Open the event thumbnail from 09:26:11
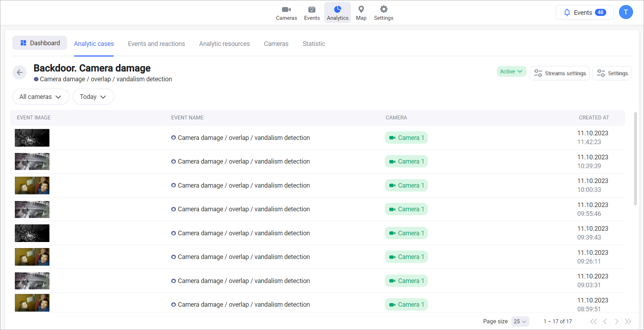 tap(32, 257)
